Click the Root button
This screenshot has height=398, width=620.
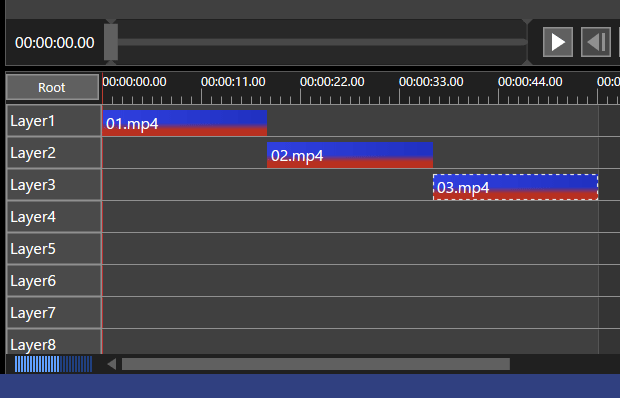point(52,87)
